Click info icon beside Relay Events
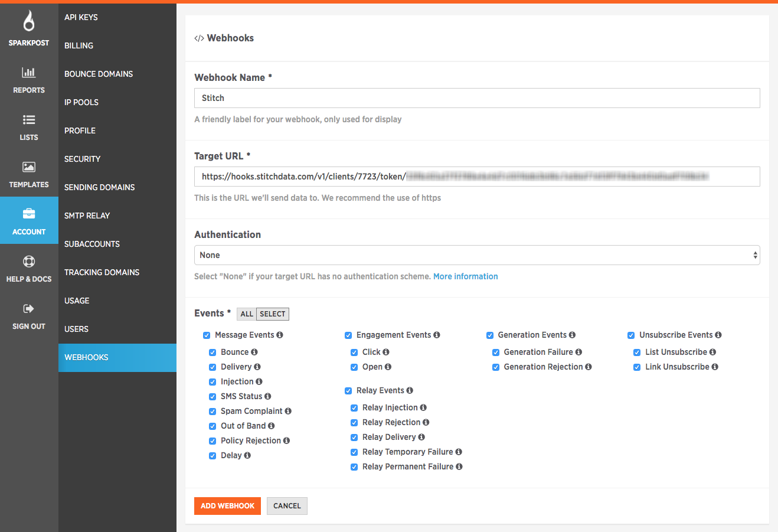Screen dimensions: 778x532 pos(411,390)
